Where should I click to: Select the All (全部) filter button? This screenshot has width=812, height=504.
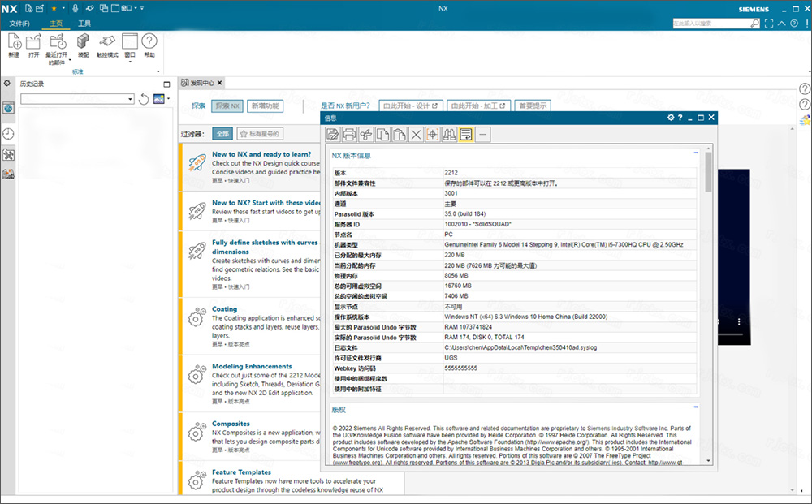222,133
